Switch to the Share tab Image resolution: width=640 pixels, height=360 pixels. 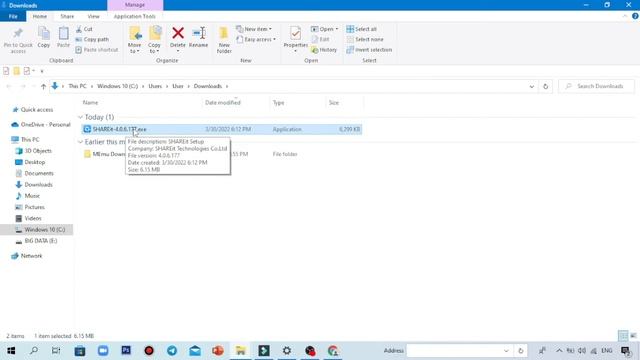[67, 16]
